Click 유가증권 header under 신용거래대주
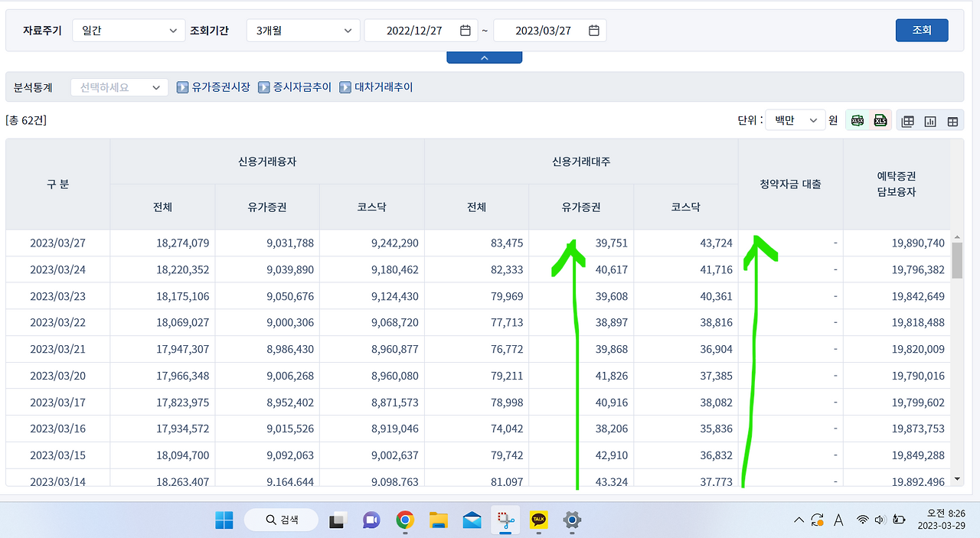Viewport: 980px width, 538px height. point(581,207)
